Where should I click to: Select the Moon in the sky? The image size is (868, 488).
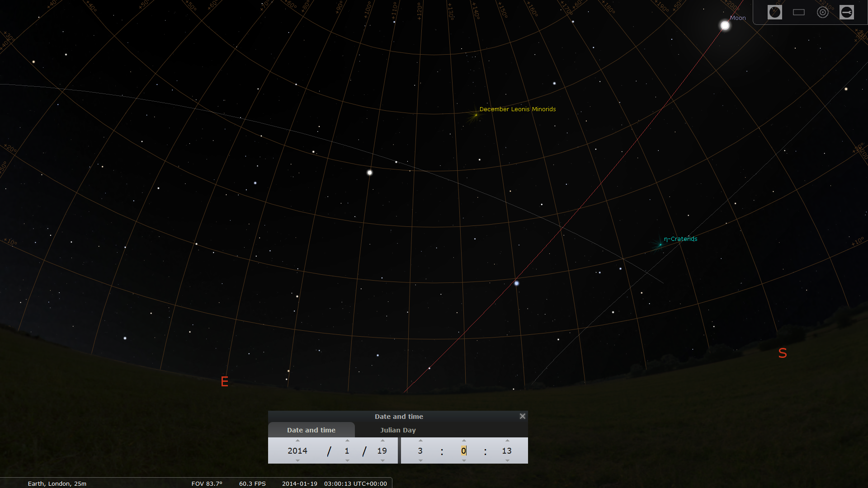pyautogui.click(x=725, y=26)
